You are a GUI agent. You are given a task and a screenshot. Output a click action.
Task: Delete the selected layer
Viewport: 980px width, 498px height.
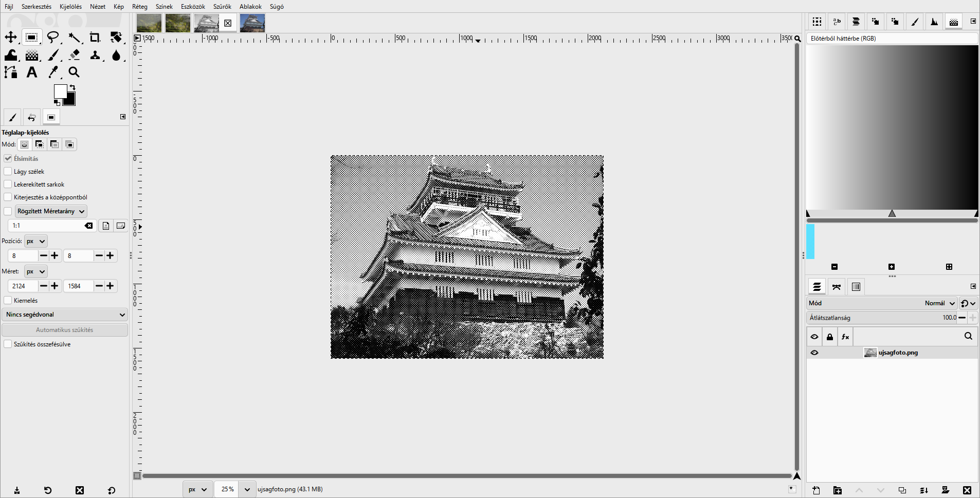point(967,490)
